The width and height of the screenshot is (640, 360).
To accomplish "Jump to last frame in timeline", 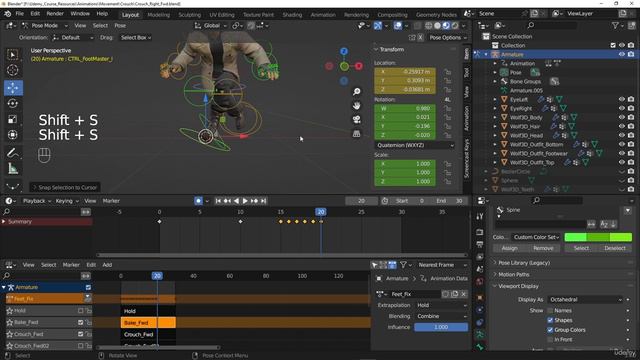I will 263,201.
